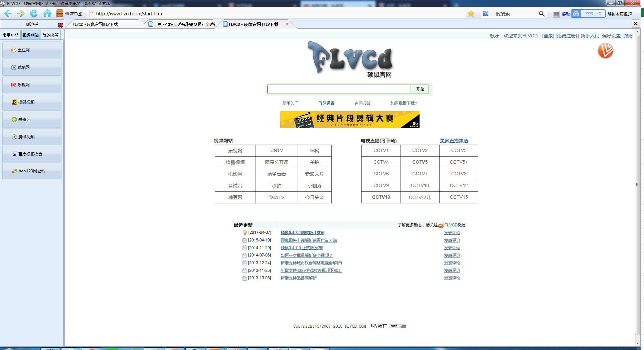The height and width of the screenshot is (350, 644).
Task: Click the 经典片段剪辑大赛 banner
Action: click(x=350, y=120)
